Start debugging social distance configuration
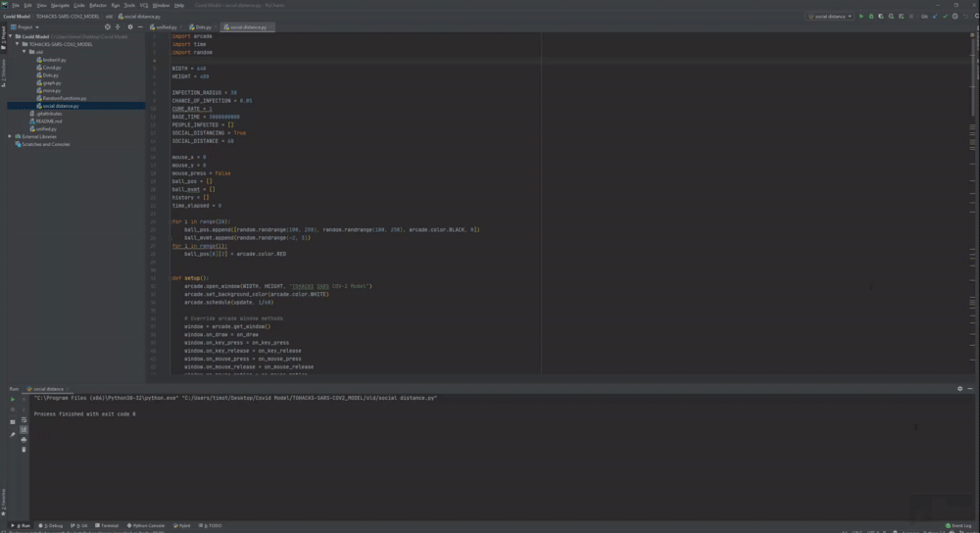The image size is (980, 533). coord(871,17)
